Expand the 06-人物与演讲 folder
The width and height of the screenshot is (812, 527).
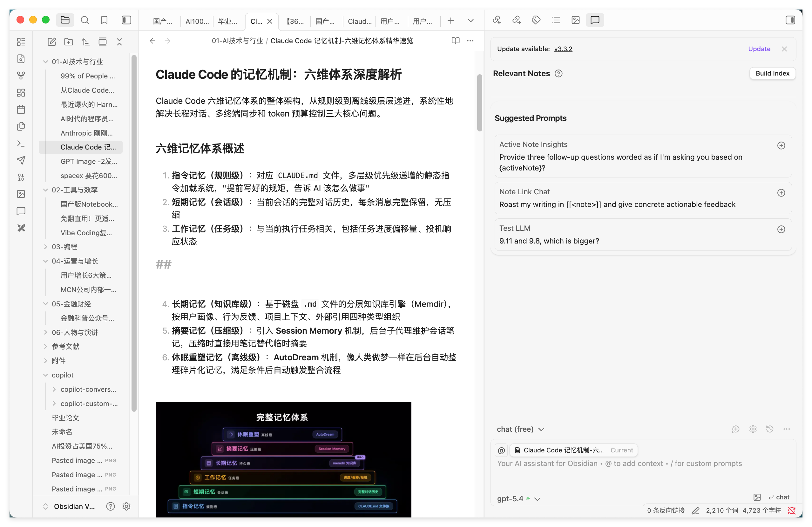[x=45, y=332]
